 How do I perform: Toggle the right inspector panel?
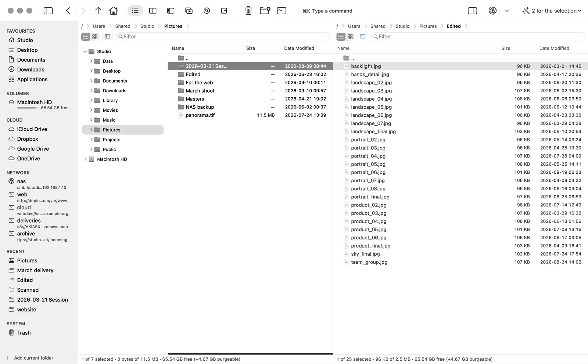click(473, 11)
